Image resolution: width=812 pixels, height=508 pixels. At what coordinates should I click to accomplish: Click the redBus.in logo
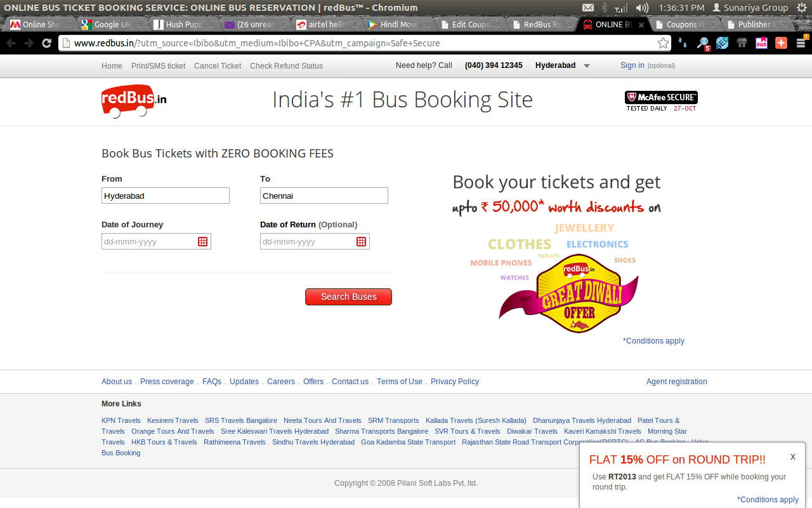[134, 101]
